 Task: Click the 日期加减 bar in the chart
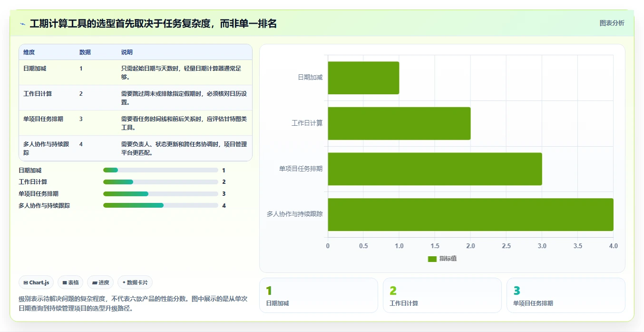point(363,78)
